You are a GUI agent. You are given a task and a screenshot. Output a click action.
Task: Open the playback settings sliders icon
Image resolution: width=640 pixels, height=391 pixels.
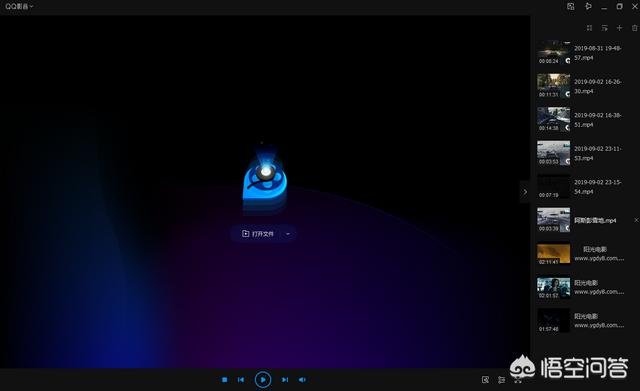(x=501, y=380)
